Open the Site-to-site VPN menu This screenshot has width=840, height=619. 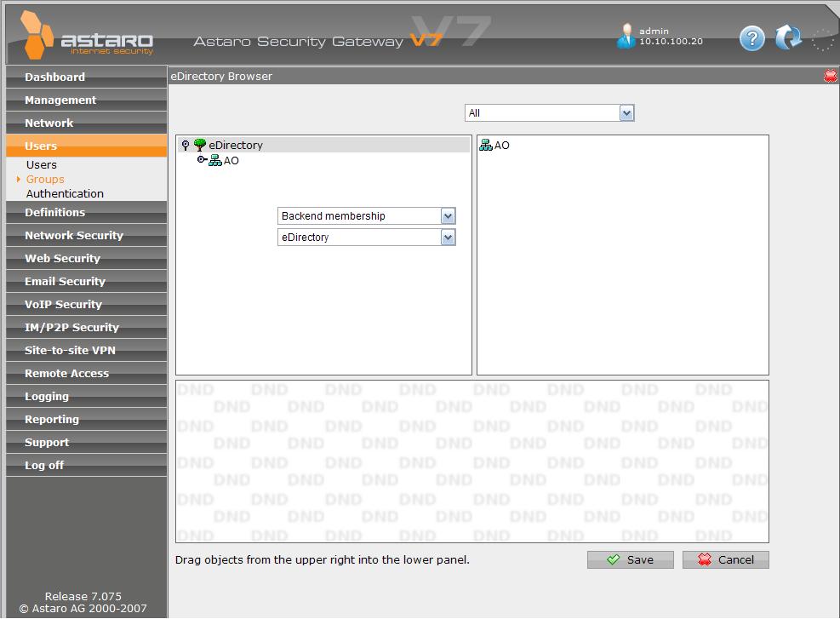point(87,351)
